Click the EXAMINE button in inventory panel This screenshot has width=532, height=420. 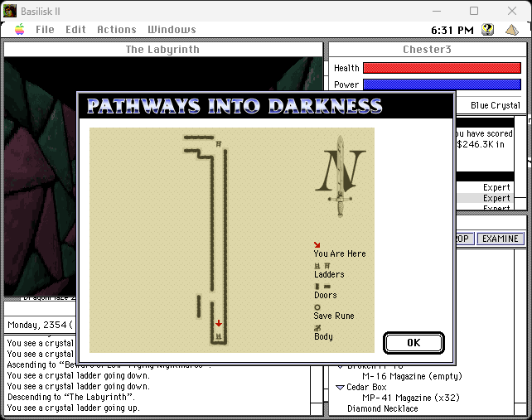tap(501, 239)
